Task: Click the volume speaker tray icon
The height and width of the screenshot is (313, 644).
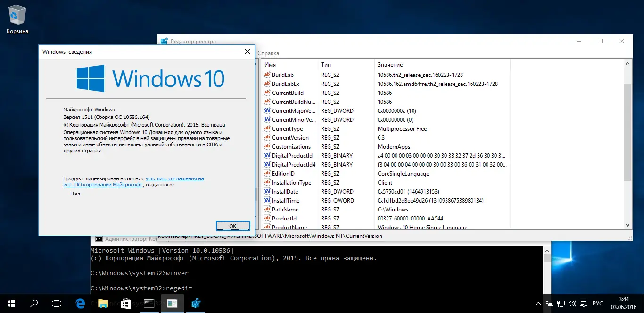Action: point(572,304)
